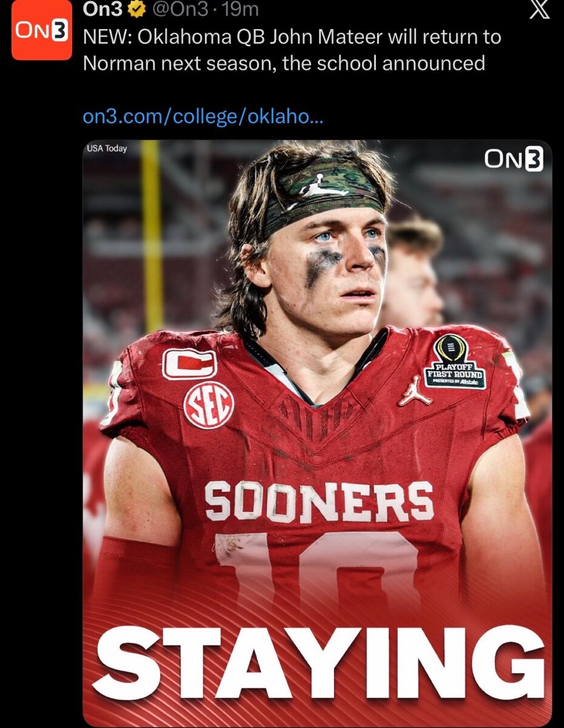This screenshot has height=728, width=564.
Task: Click the On3 orange profile avatar
Action: point(41,32)
